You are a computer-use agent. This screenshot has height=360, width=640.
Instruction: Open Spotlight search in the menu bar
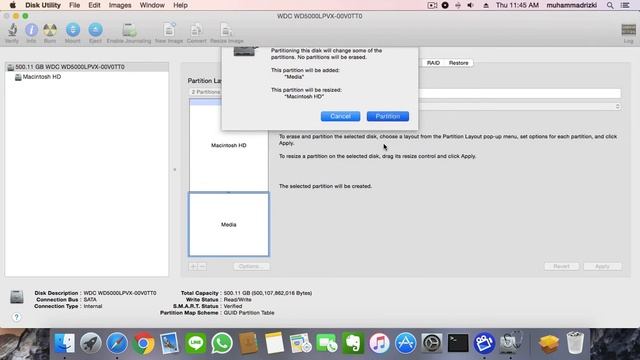click(610, 5)
